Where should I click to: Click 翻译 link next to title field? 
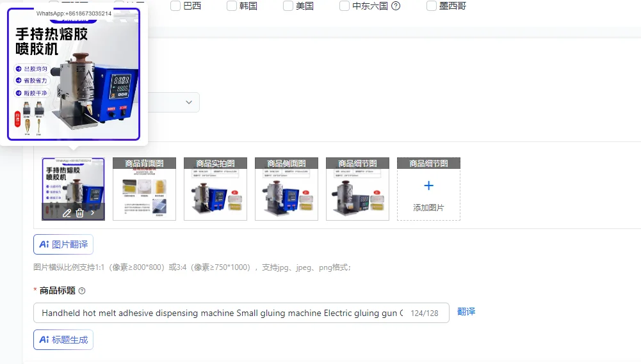466,312
